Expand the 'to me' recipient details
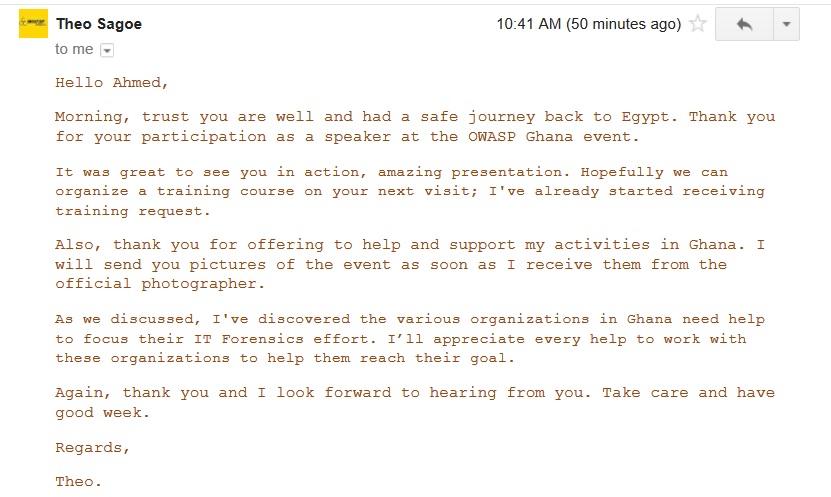 pyautogui.click(x=107, y=49)
